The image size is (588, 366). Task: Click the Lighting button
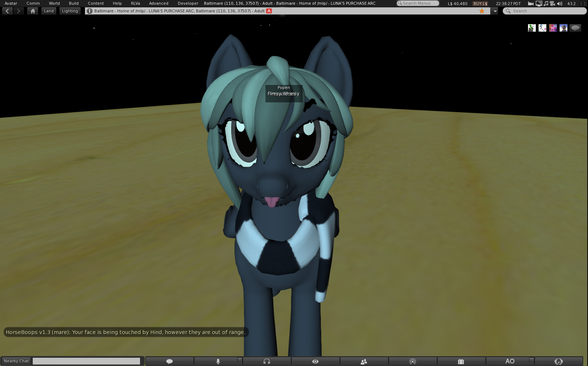[x=70, y=11]
